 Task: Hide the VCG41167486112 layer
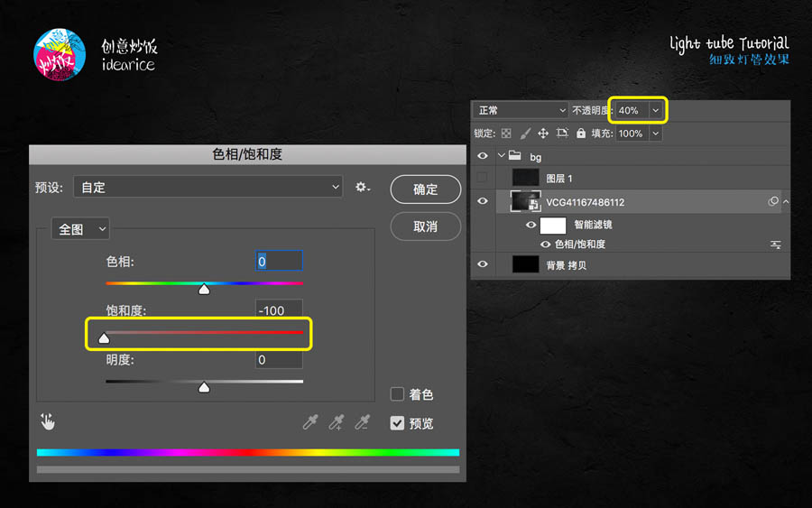[x=482, y=201]
